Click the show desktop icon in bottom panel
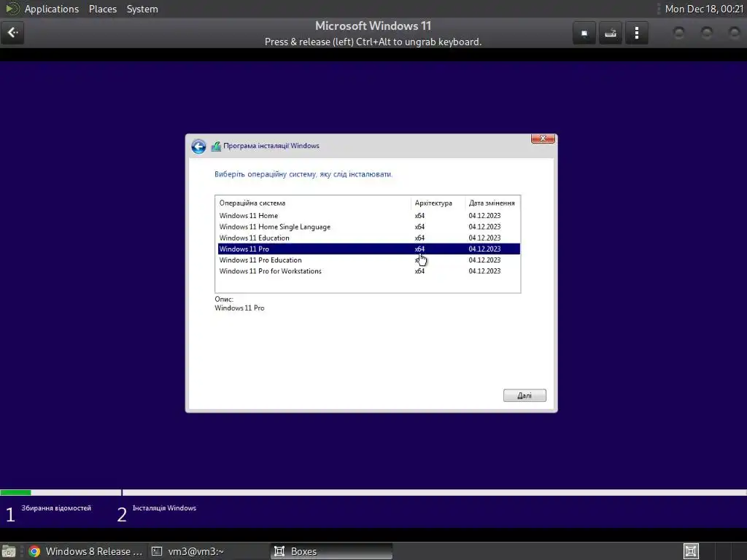 9,551
